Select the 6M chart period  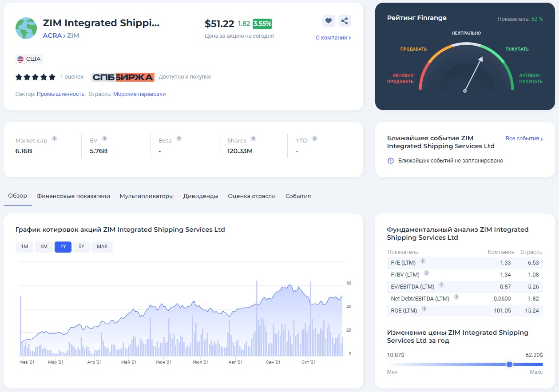44,247
